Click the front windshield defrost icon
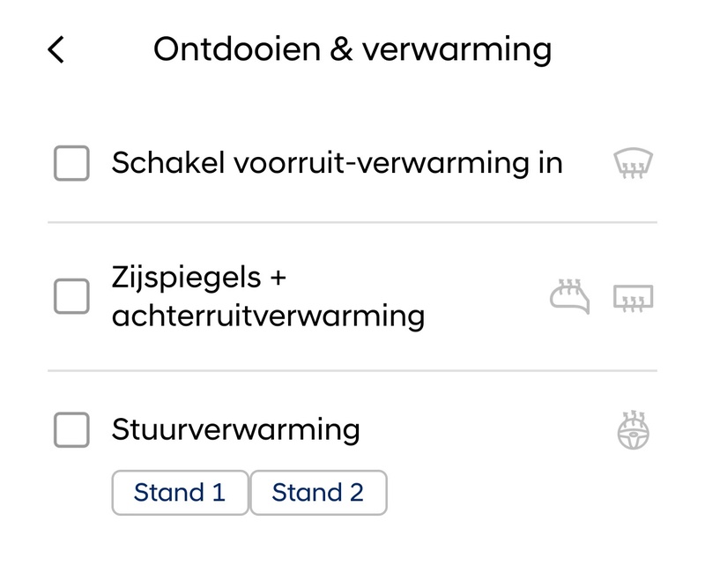Screen dimensions: 705x588 (634, 164)
